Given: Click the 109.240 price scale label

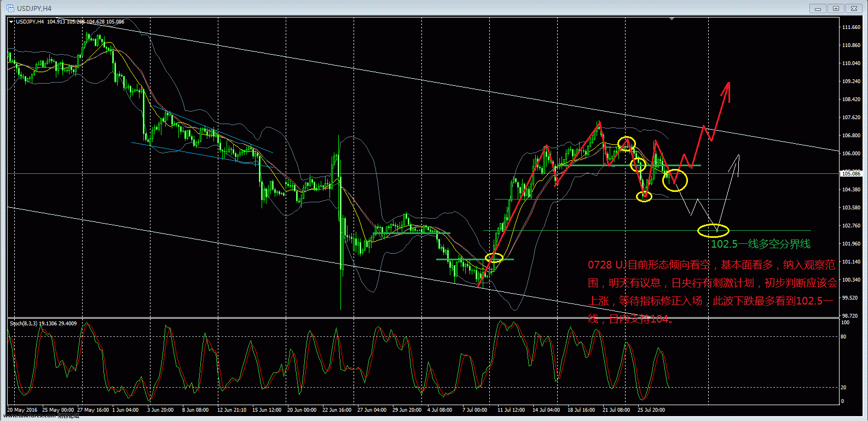Looking at the screenshot, I should (851, 81).
